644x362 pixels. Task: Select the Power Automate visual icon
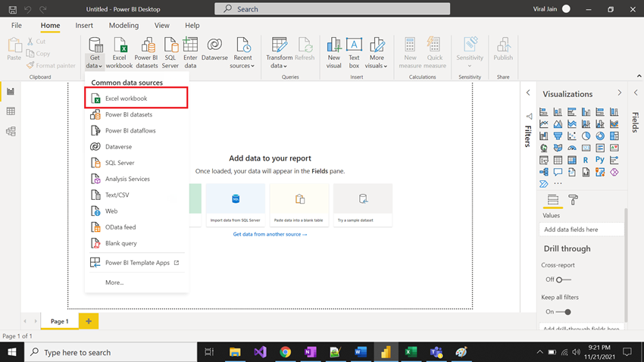pyautogui.click(x=544, y=184)
